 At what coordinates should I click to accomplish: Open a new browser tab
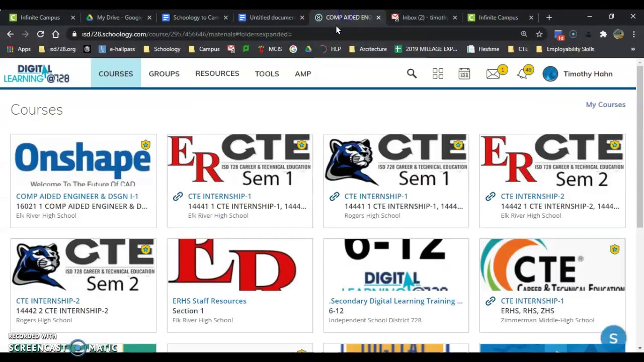[549, 17]
